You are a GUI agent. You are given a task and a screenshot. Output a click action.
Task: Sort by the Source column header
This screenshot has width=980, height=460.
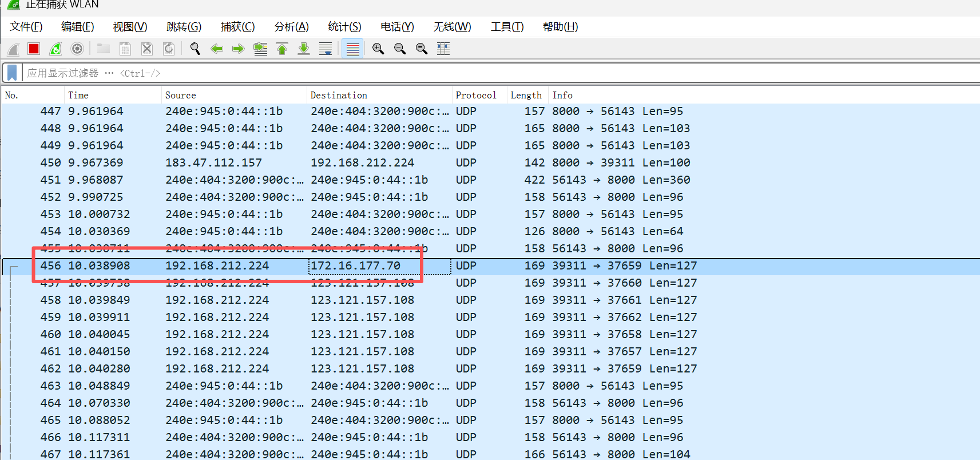tap(234, 95)
